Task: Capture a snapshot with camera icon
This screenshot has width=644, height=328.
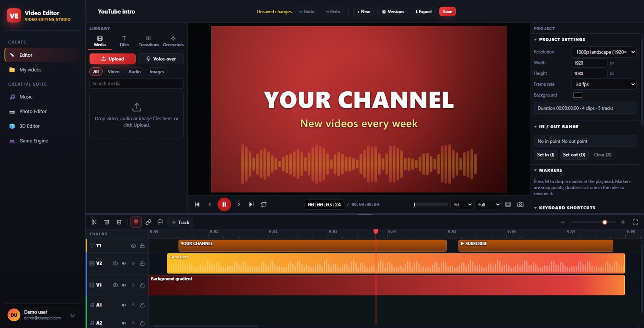Action: [520, 204]
